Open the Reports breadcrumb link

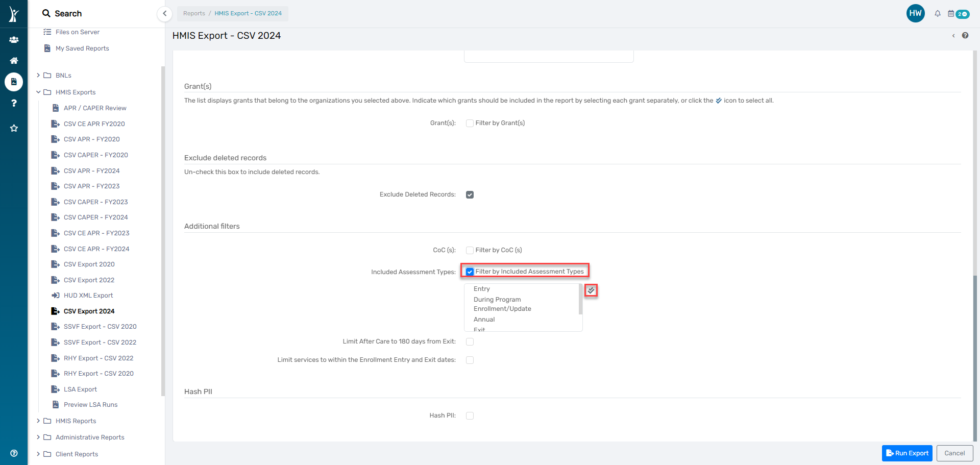coord(194,13)
